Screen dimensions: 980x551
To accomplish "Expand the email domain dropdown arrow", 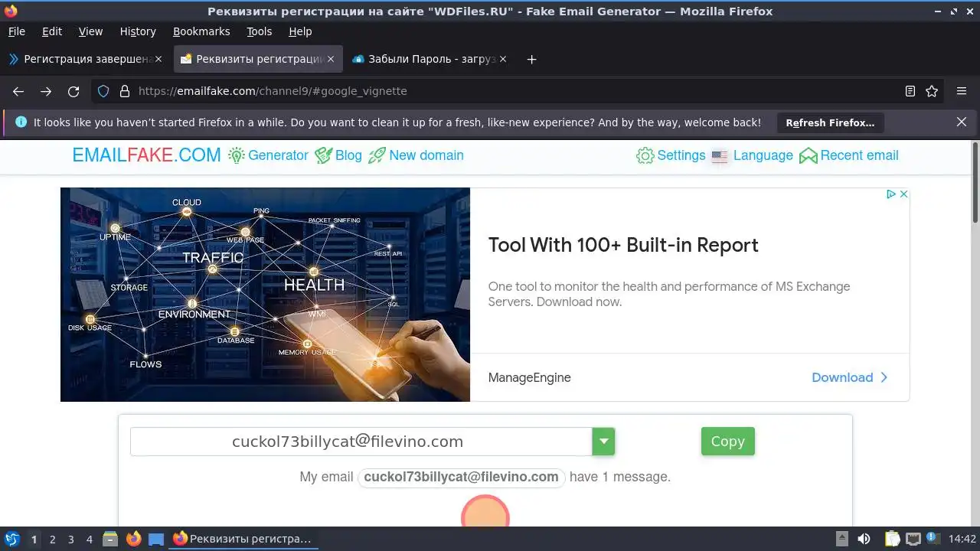I will tap(603, 442).
